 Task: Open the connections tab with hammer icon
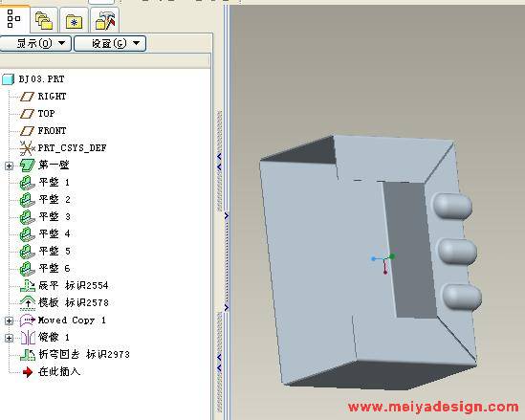(x=105, y=21)
